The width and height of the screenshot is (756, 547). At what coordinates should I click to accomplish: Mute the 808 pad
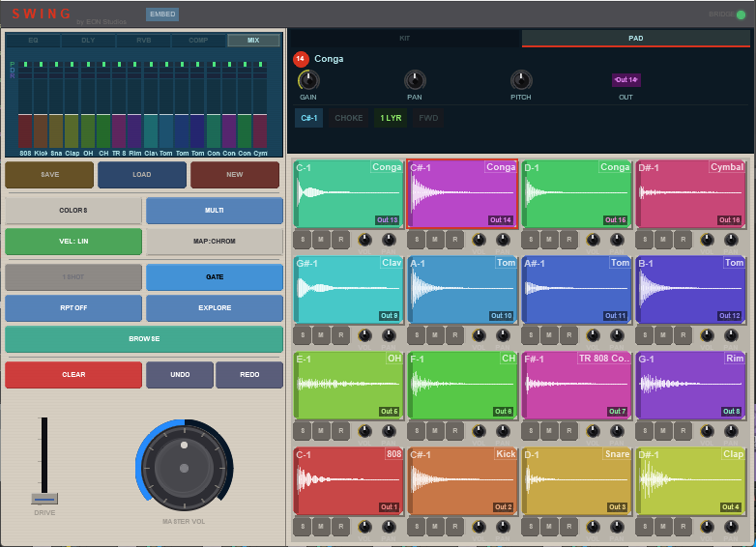coord(320,527)
